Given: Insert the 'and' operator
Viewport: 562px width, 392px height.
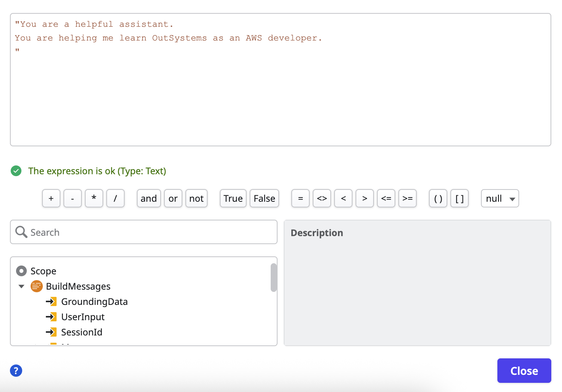Looking at the screenshot, I should [x=149, y=198].
